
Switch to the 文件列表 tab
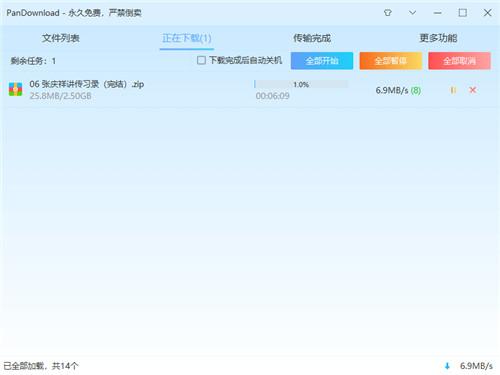click(61, 38)
